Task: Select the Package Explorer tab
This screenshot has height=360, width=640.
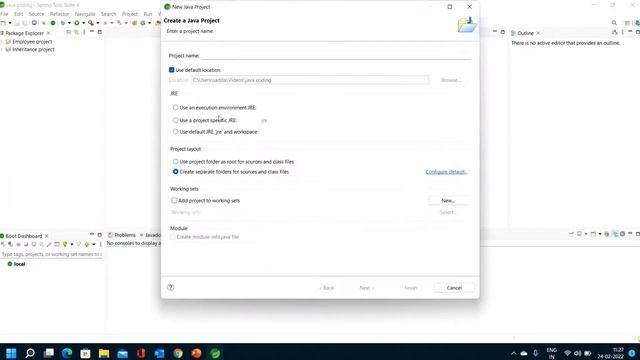Action: coord(24,33)
